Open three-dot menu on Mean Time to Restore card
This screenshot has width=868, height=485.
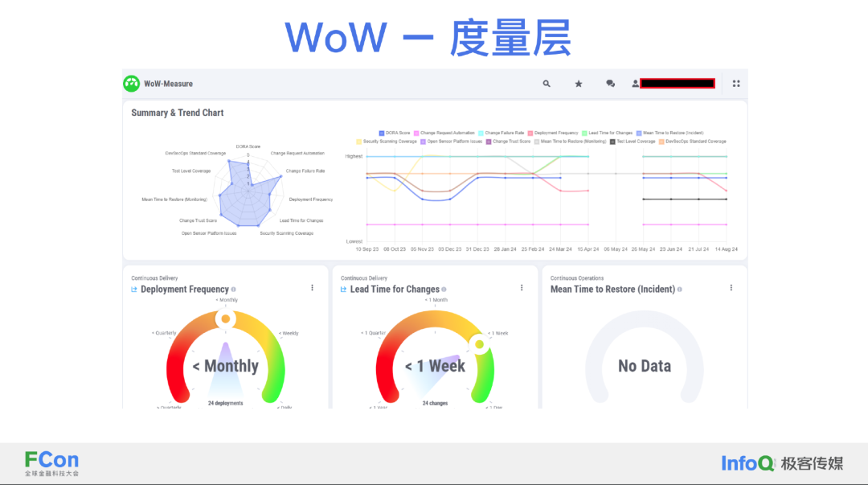tap(731, 288)
